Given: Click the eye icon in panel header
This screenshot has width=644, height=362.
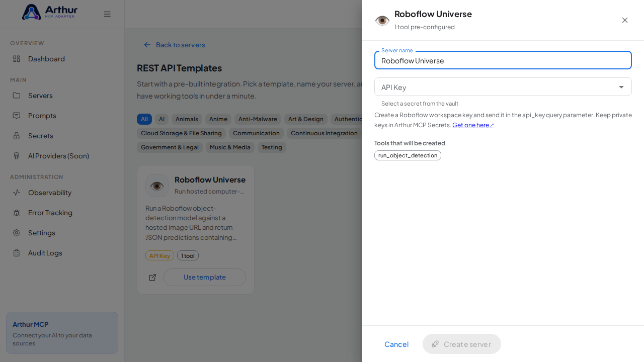Looking at the screenshot, I should coord(382,20).
